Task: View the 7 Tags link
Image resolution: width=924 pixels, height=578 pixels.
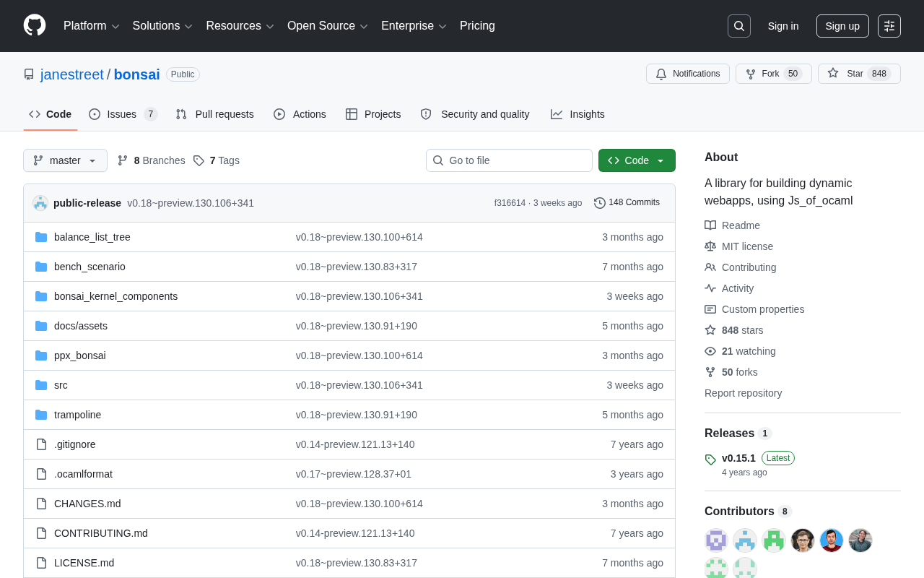Action: pyautogui.click(x=216, y=160)
